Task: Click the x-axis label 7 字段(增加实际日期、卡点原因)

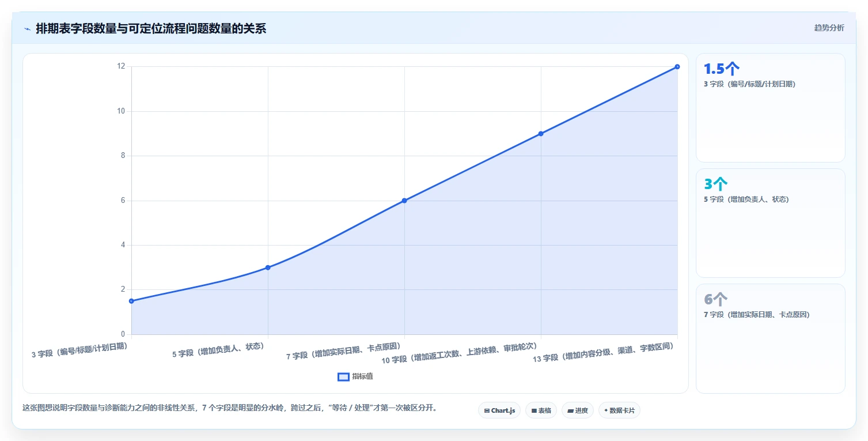Action: click(x=343, y=351)
